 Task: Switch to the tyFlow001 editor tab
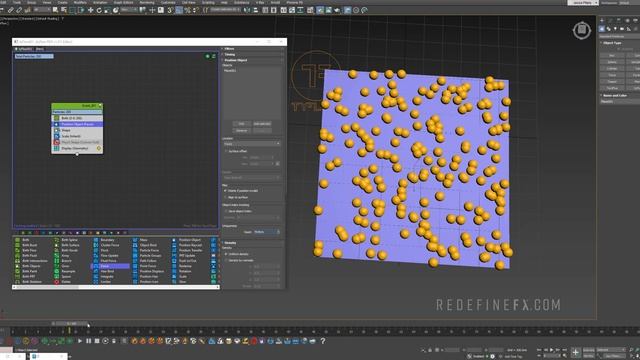24,49
